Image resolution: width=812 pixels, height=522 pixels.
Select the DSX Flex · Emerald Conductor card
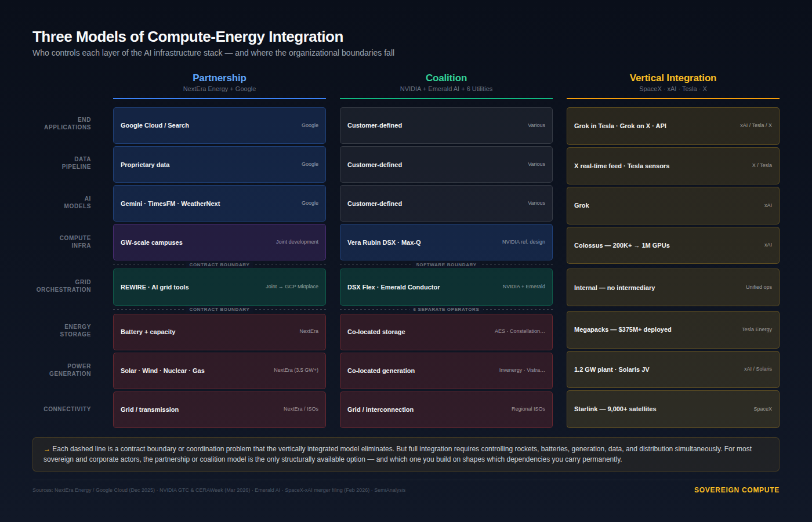[x=446, y=287]
